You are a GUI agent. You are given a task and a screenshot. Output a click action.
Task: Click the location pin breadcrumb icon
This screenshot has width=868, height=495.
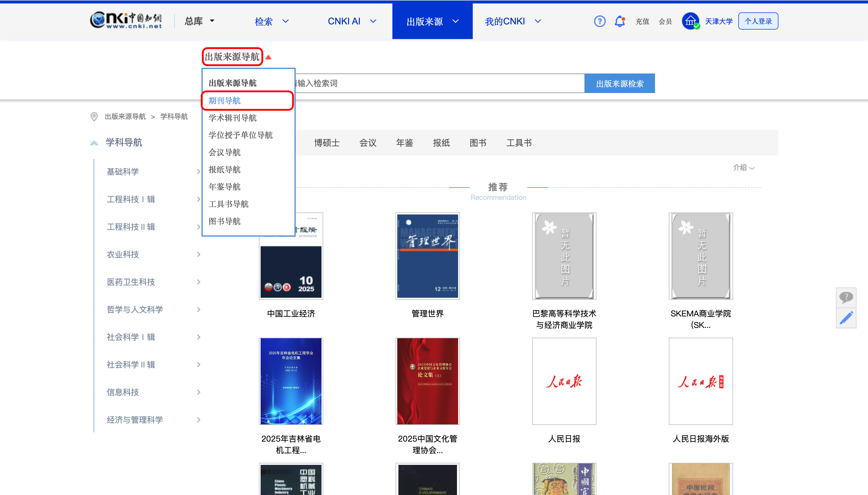pyautogui.click(x=94, y=117)
